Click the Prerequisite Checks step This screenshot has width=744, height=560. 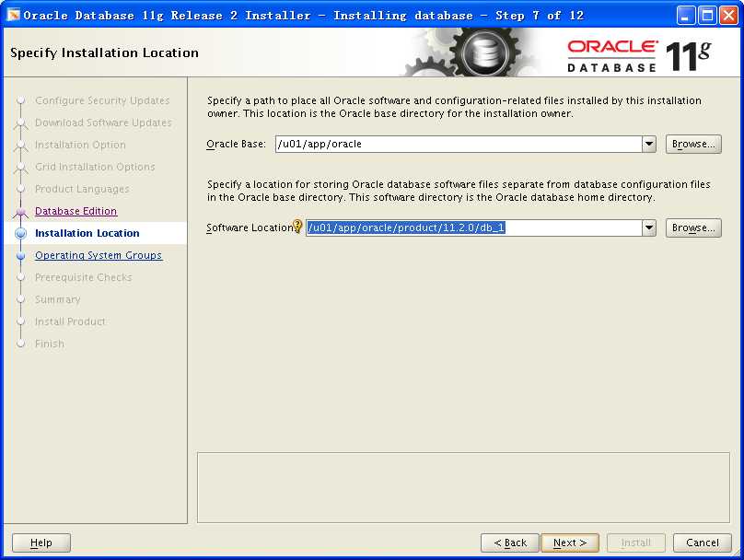pos(84,277)
